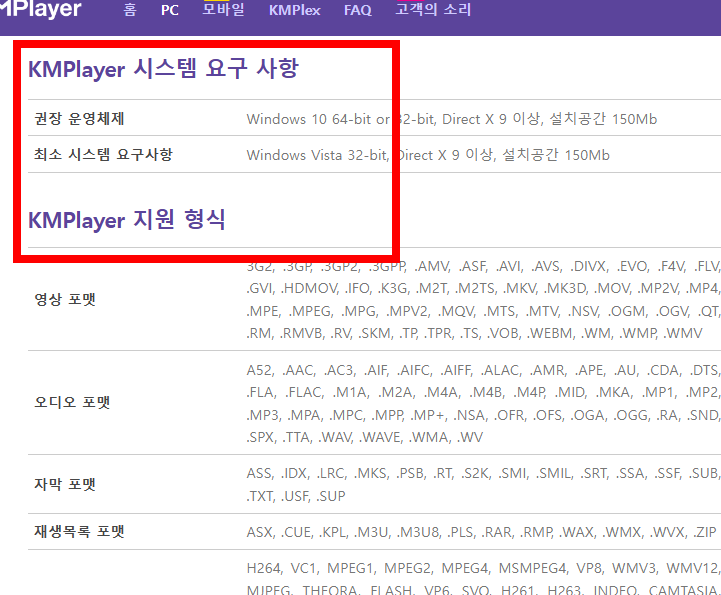The width and height of the screenshot is (721, 595).
Task: Click the subtitle line .TXT, .USF, .SUP
Action: pos(296,496)
